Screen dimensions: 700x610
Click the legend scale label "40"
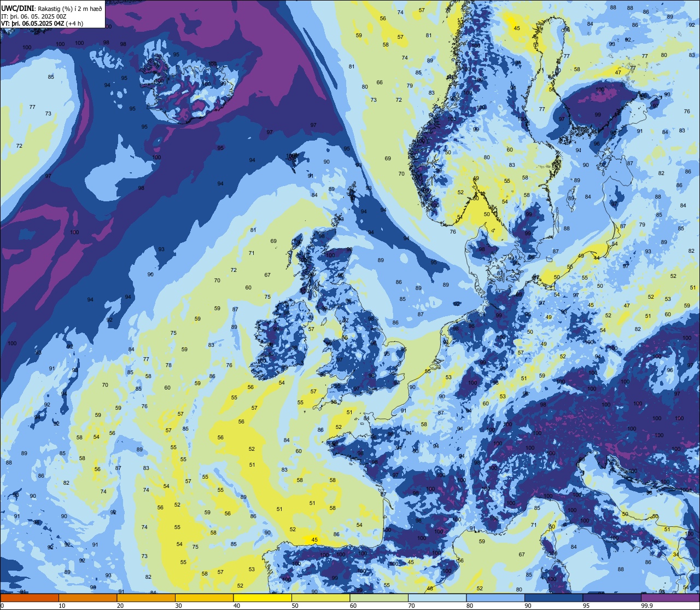coord(237,606)
